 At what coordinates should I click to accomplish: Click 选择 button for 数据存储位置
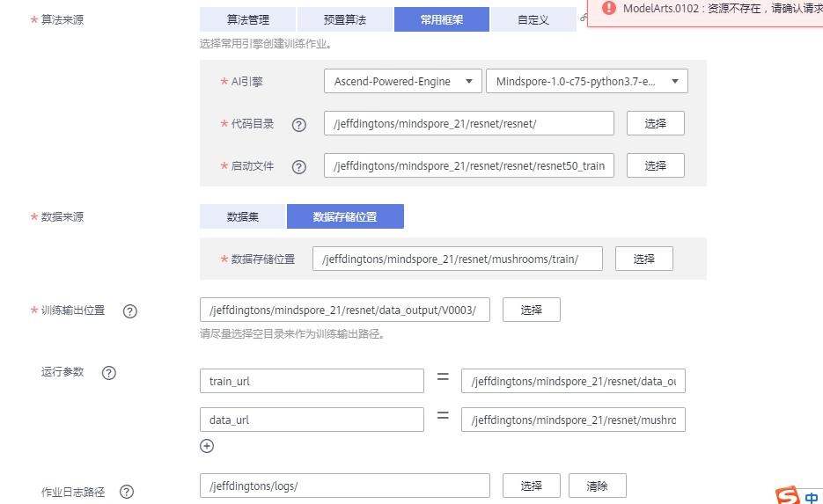(644, 259)
